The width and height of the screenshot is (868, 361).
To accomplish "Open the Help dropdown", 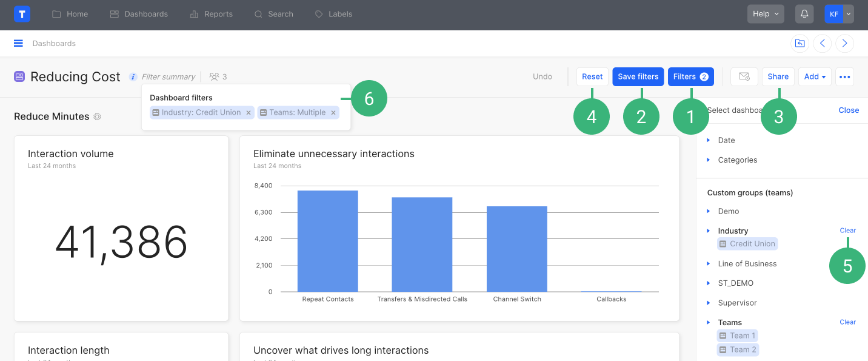I will 766,14.
